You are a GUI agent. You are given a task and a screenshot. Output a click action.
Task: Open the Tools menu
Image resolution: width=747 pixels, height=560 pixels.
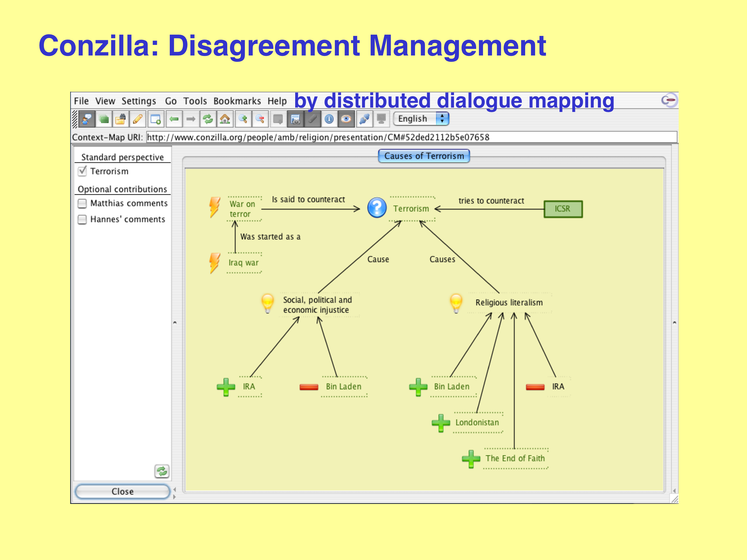pyautogui.click(x=195, y=101)
